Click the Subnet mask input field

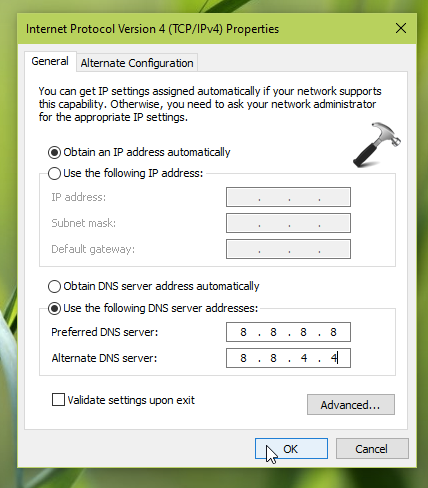click(x=288, y=223)
